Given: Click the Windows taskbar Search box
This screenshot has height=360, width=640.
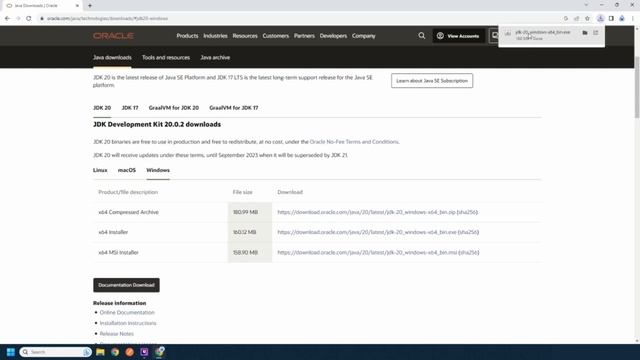Looking at the screenshot, I should click(55, 352).
